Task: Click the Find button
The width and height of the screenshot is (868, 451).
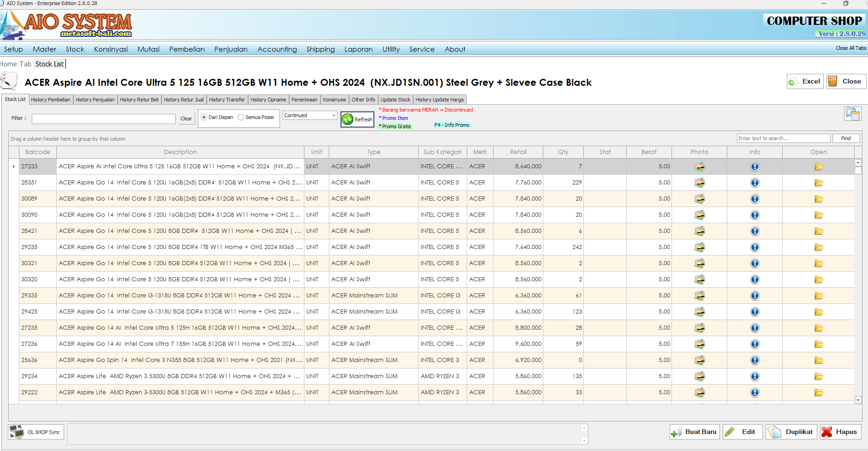Action: (846, 138)
